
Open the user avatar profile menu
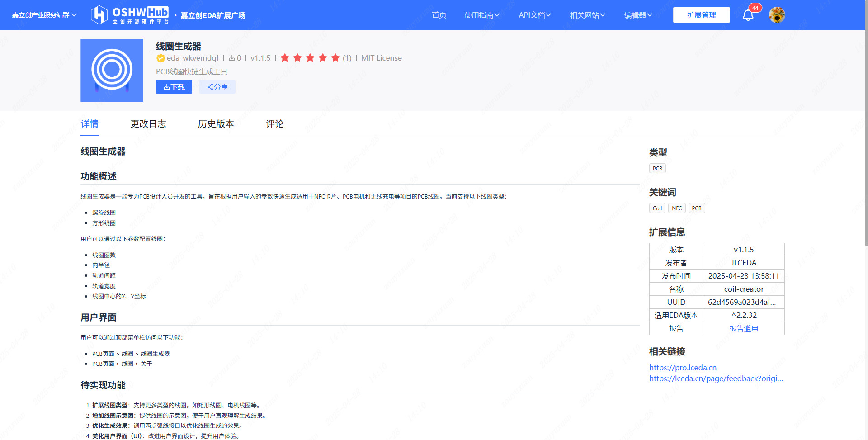(x=776, y=15)
